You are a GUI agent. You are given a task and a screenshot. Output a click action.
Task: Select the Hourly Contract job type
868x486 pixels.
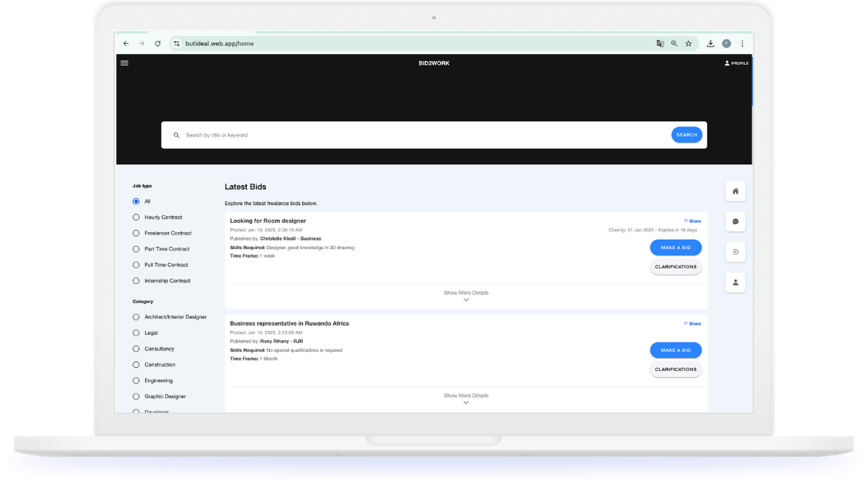click(136, 218)
